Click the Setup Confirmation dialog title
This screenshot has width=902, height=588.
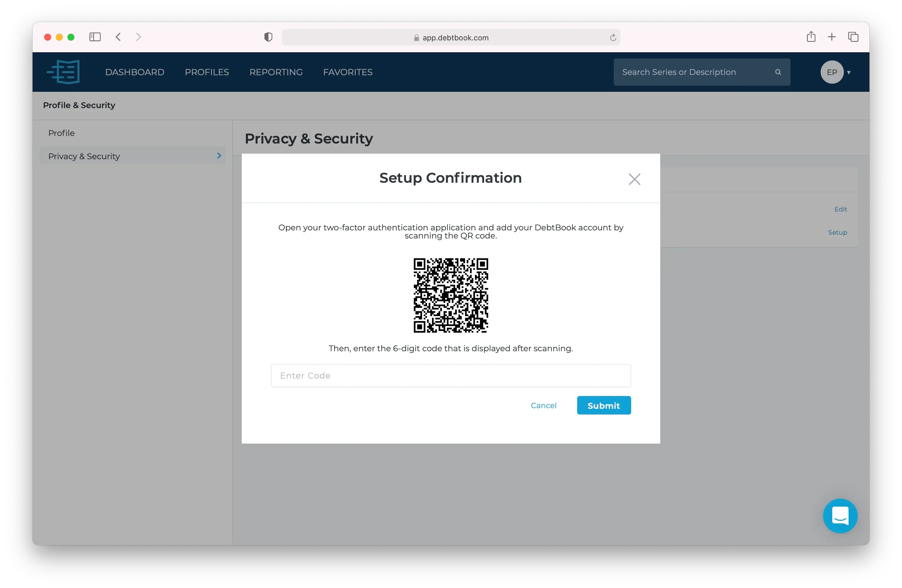coord(451,178)
